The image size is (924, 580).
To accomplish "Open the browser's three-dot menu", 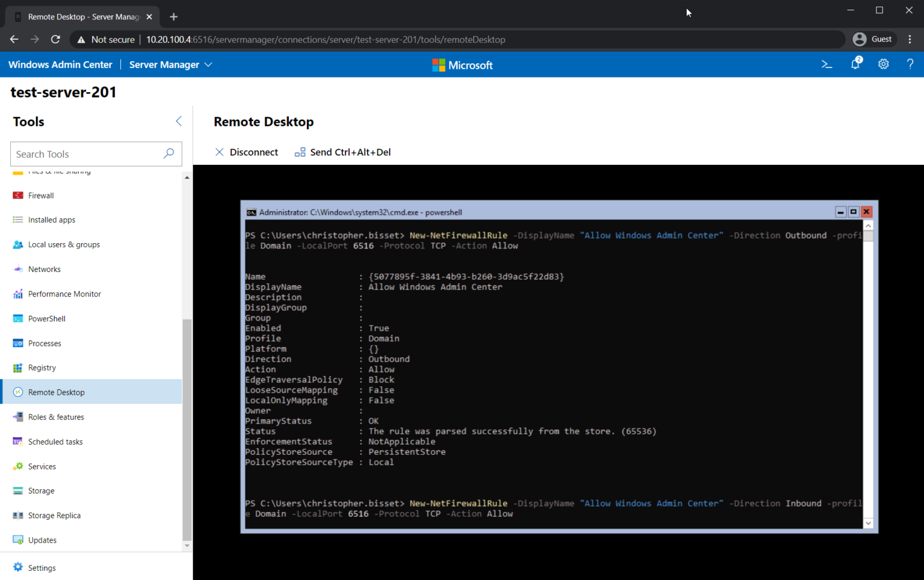I will coord(910,39).
